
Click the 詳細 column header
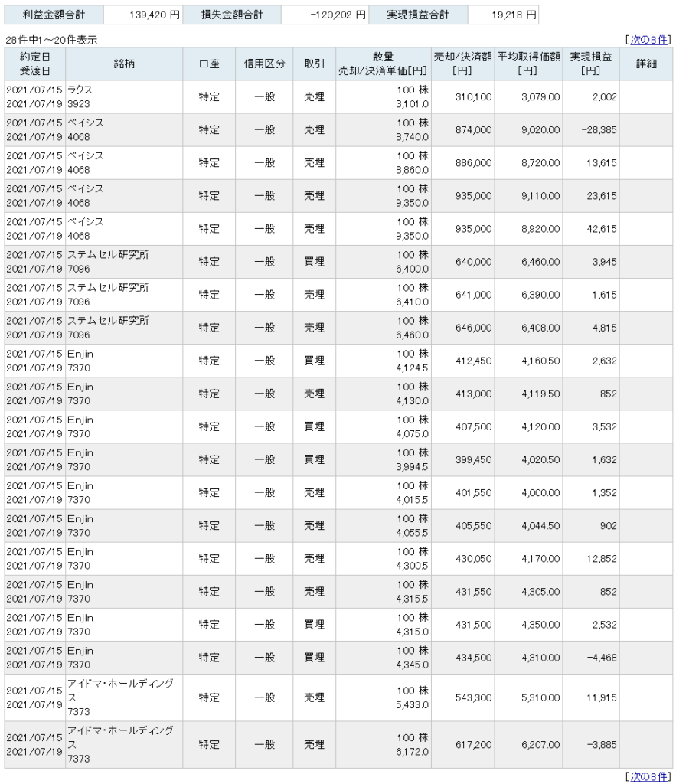click(x=646, y=64)
